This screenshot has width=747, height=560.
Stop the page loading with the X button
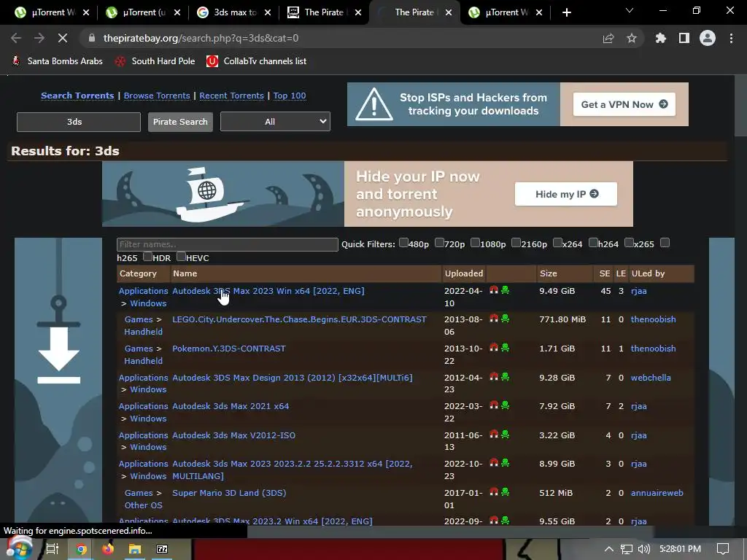[x=63, y=38]
